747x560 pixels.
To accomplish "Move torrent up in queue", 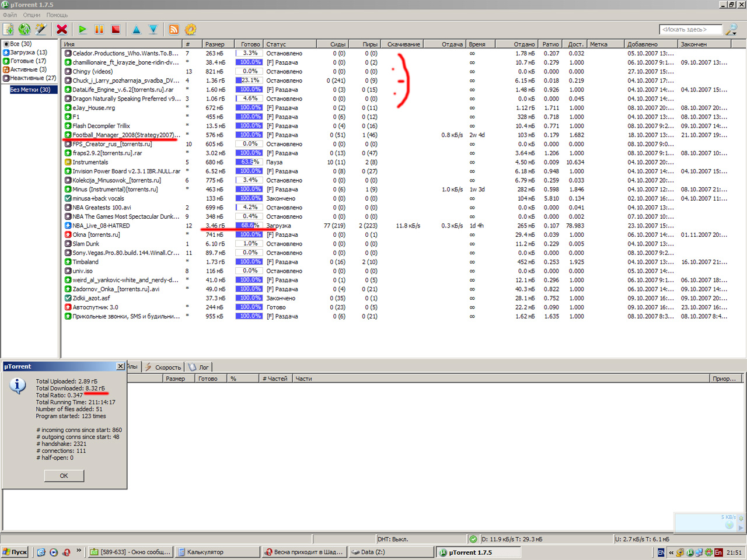I will (137, 29).
